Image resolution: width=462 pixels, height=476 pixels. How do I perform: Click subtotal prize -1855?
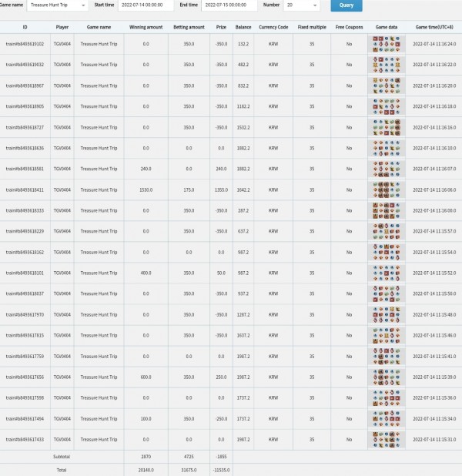point(221,457)
